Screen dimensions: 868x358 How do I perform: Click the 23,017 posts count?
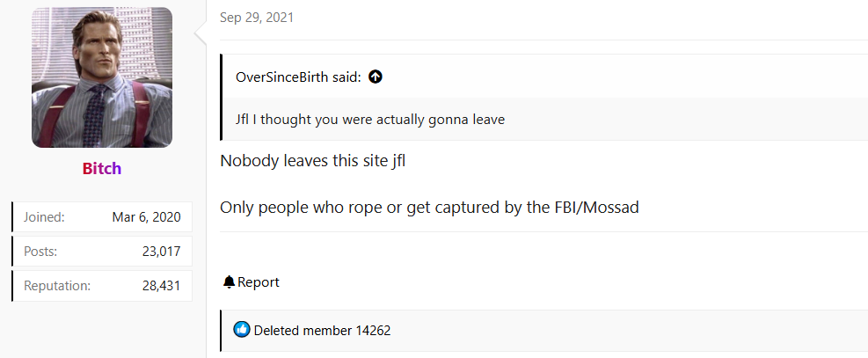pyautogui.click(x=161, y=252)
